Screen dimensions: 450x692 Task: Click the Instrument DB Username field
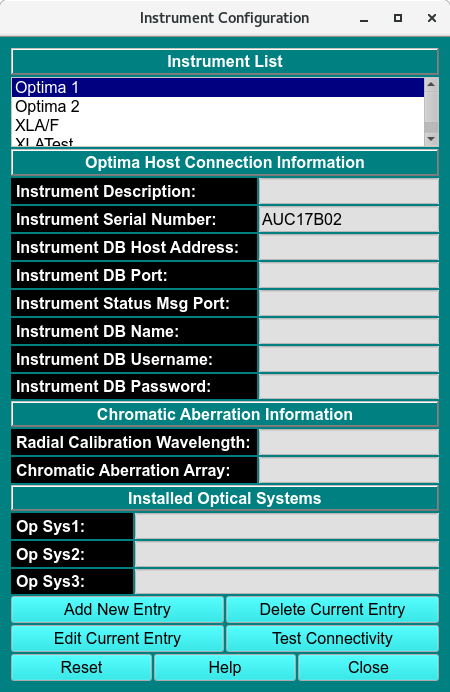349,359
